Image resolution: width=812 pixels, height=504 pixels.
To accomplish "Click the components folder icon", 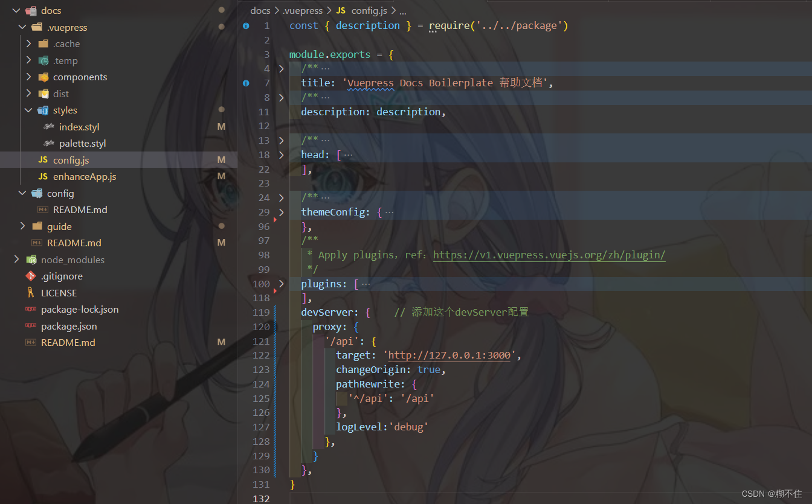I will [43, 77].
